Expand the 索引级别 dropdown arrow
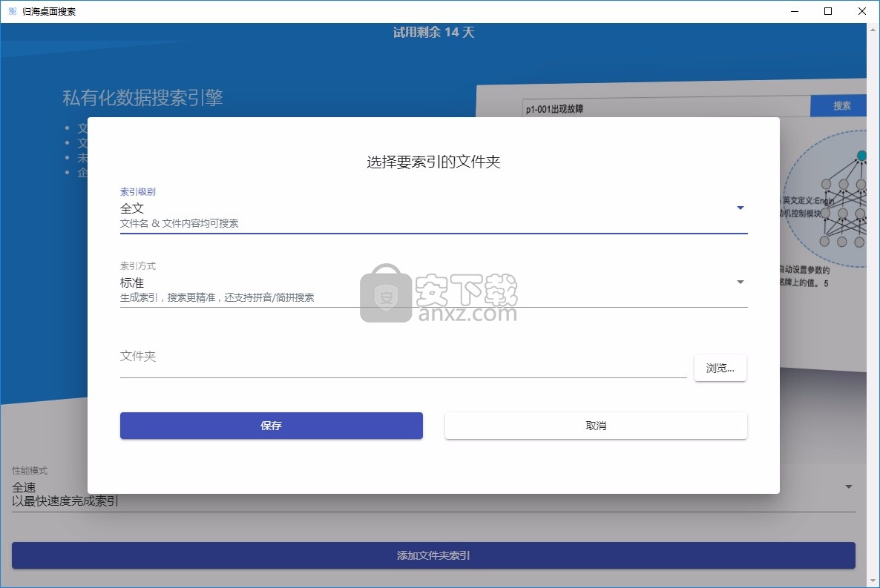 740,208
